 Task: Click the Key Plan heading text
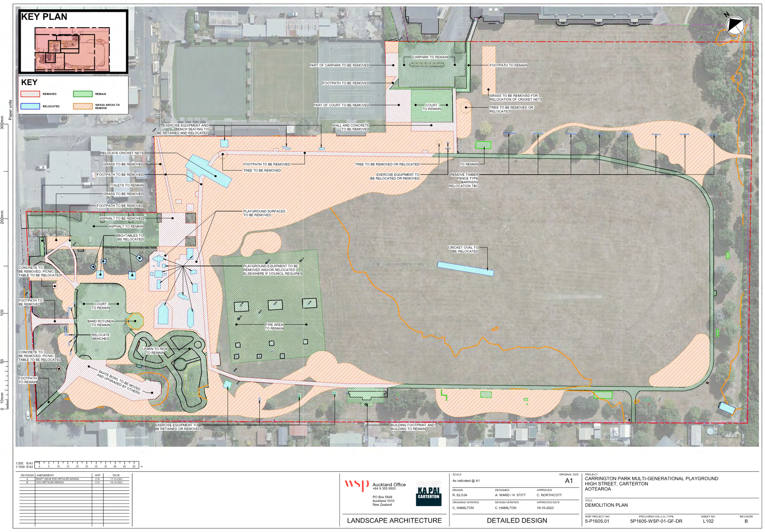[44, 17]
